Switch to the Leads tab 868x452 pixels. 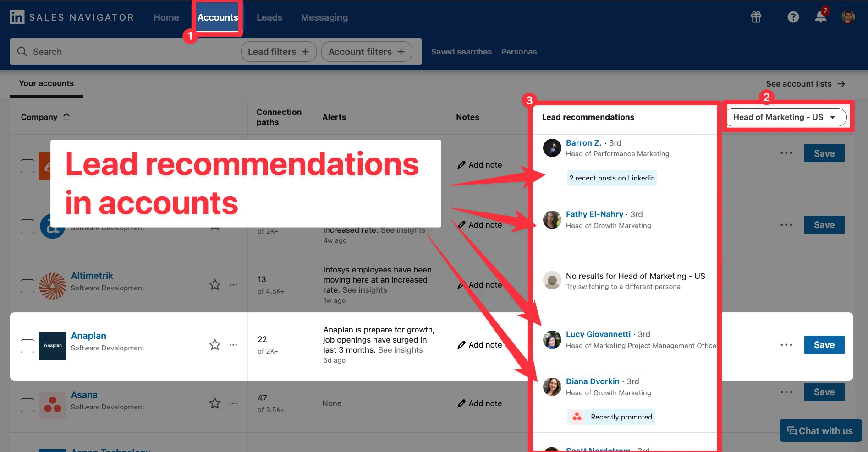269,17
